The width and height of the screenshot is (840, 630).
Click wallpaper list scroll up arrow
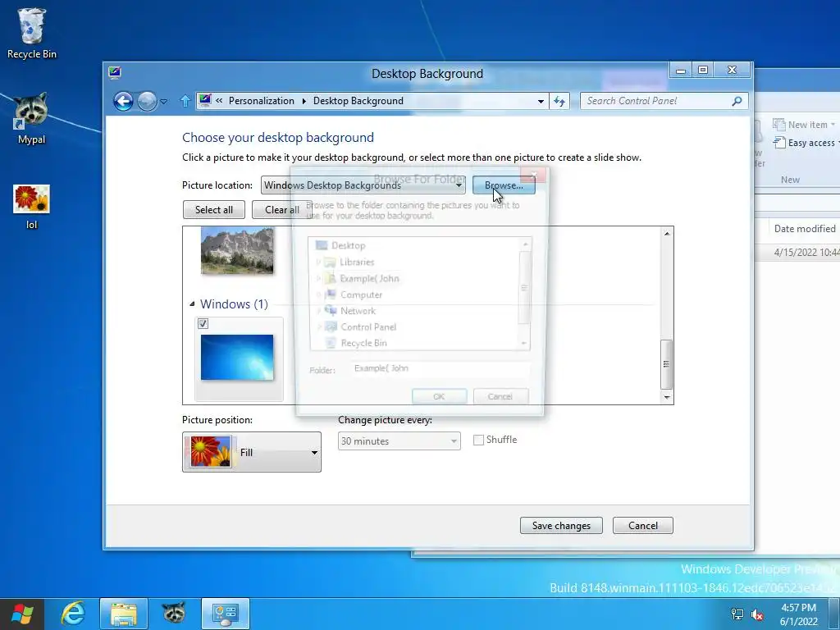coord(667,234)
